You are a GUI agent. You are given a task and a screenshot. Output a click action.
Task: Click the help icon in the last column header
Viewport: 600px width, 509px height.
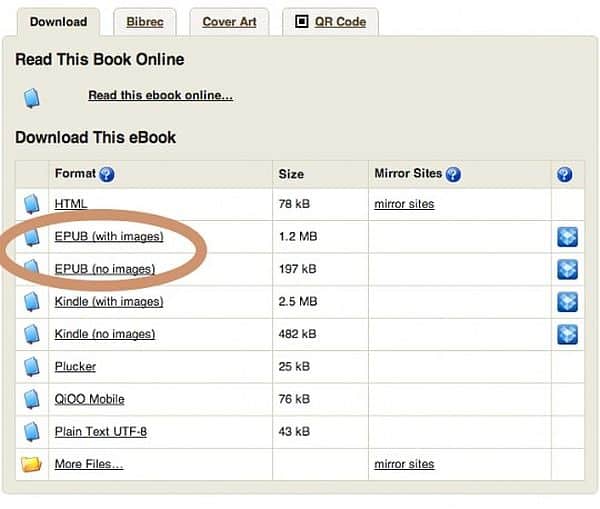pyautogui.click(x=565, y=175)
